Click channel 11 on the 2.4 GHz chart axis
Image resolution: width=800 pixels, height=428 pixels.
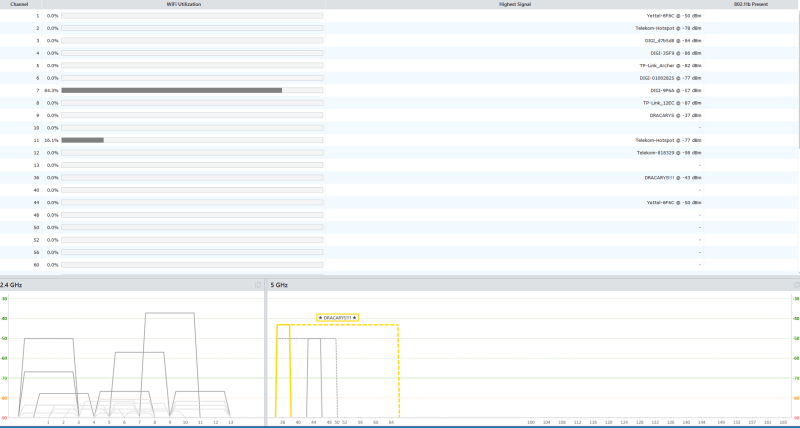[x=200, y=422]
